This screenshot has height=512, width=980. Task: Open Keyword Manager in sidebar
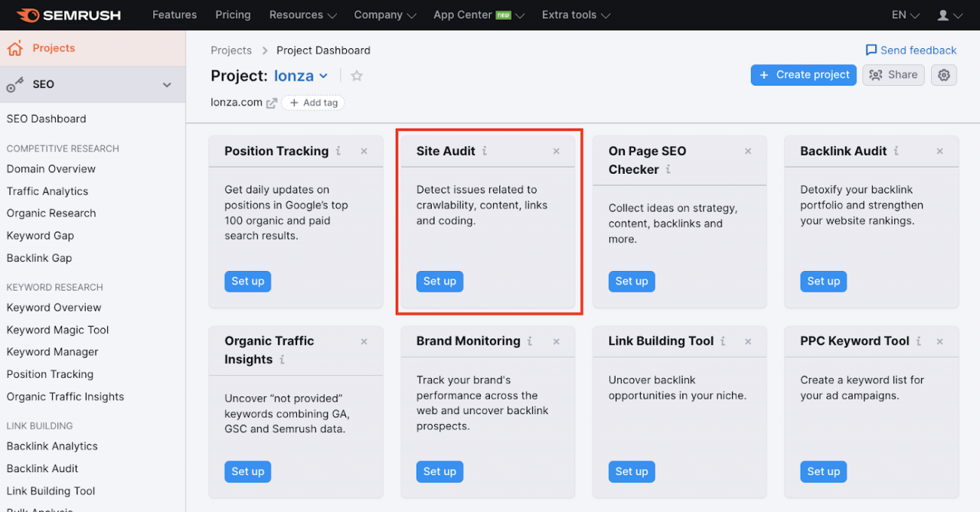53,352
